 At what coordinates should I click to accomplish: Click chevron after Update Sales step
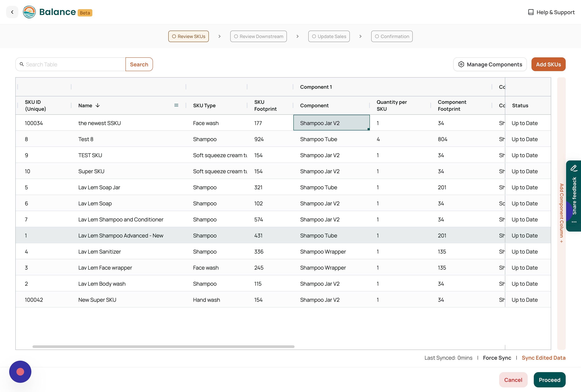point(360,36)
